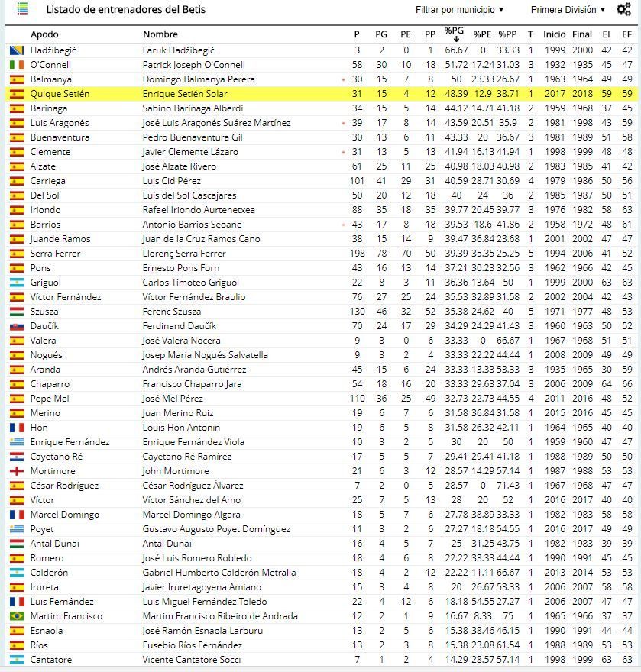Image resolution: width=641 pixels, height=672 pixels.
Task: Open the 'Filtrar por municipio' dropdown
Action: pos(459,9)
